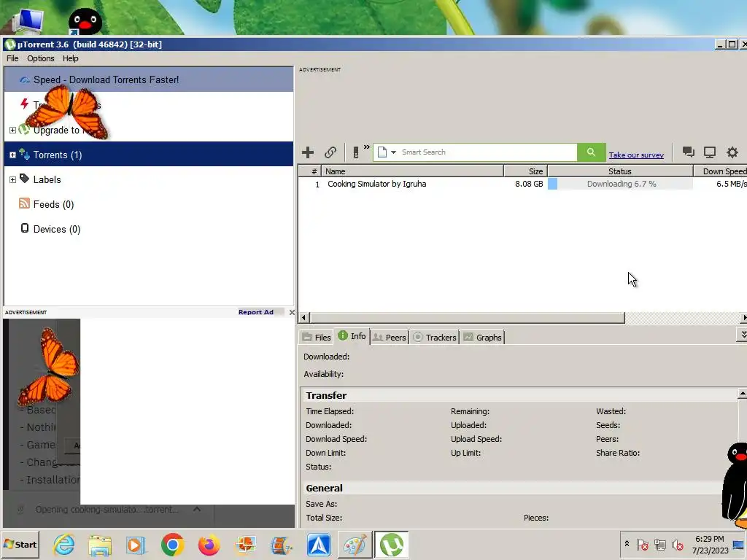Click the muted volume tray icon
The width and height of the screenshot is (747, 560).
pyautogui.click(x=677, y=544)
